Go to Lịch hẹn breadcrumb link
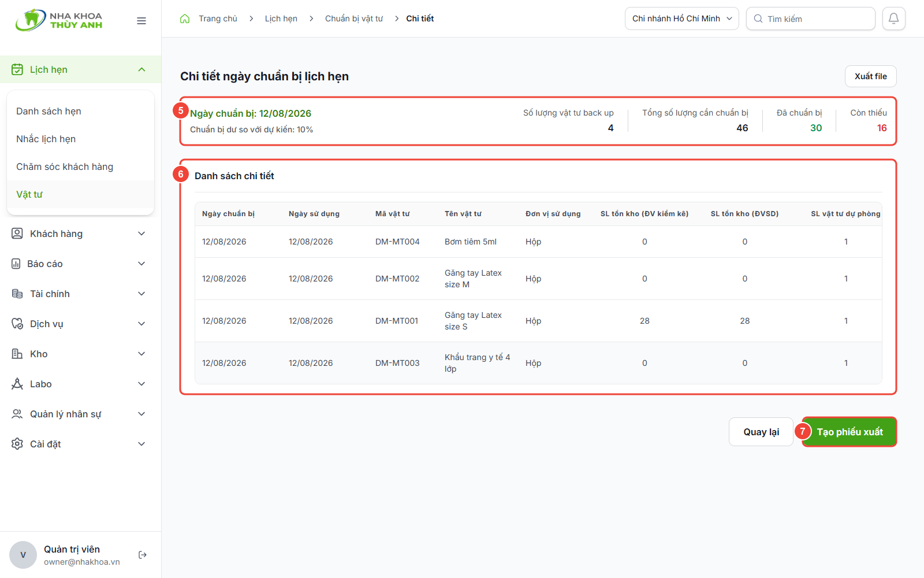 [x=281, y=18]
